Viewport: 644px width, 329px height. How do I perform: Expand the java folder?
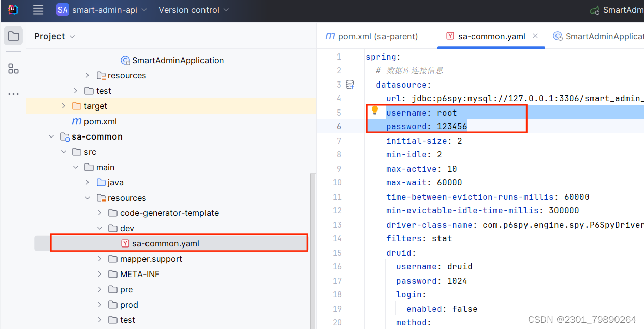tap(87, 182)
